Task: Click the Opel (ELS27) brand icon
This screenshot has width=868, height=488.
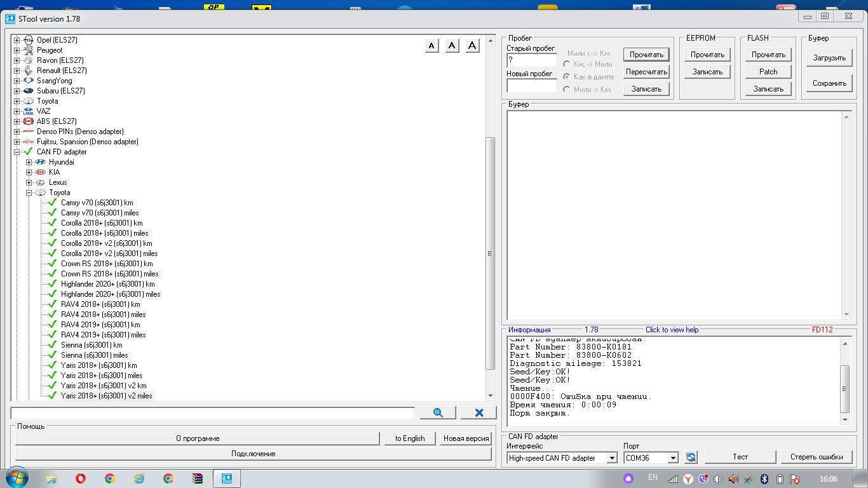Action: pyautogui.click(x=28, y=40)
